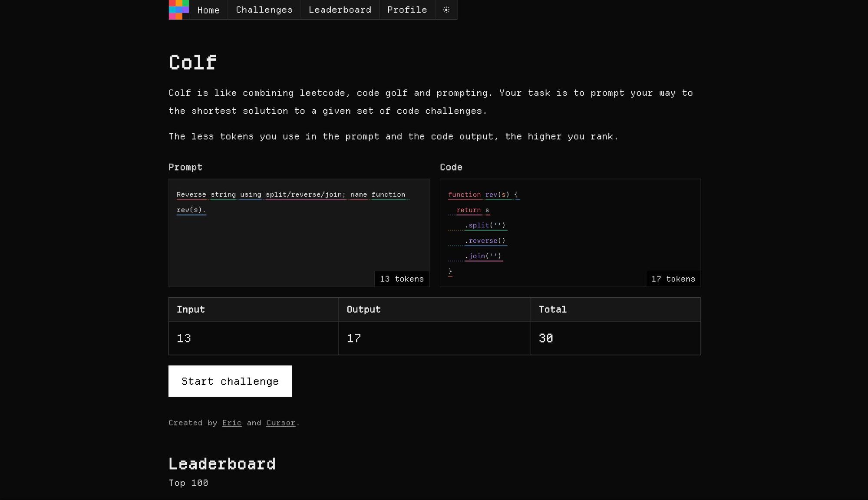The width and height of the screenshot is (868, 500).
Task: Click the Colf page title
Action: 192,62
